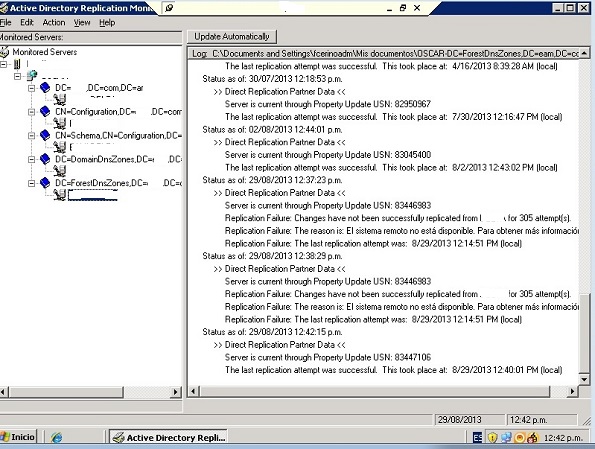Select the blue book icon for CN=Schema partition
The width and height of the screenshot is (595, 449).
45,135
